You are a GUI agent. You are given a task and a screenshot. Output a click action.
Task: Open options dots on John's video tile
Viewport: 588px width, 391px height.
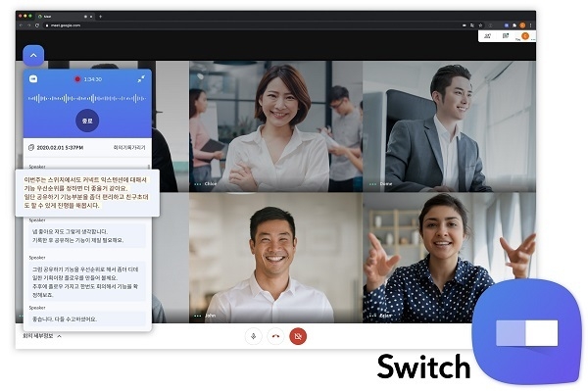[x=198, y=316]
